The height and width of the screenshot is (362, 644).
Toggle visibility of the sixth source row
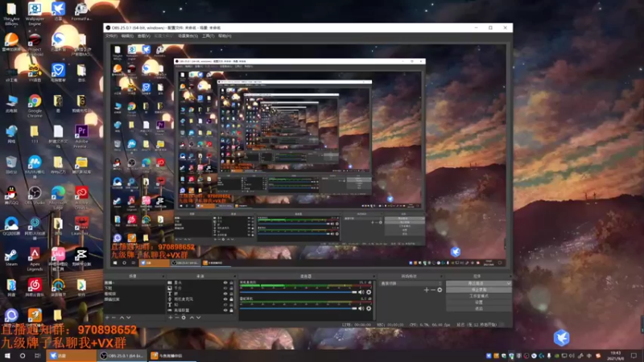[x=225, y=311]
